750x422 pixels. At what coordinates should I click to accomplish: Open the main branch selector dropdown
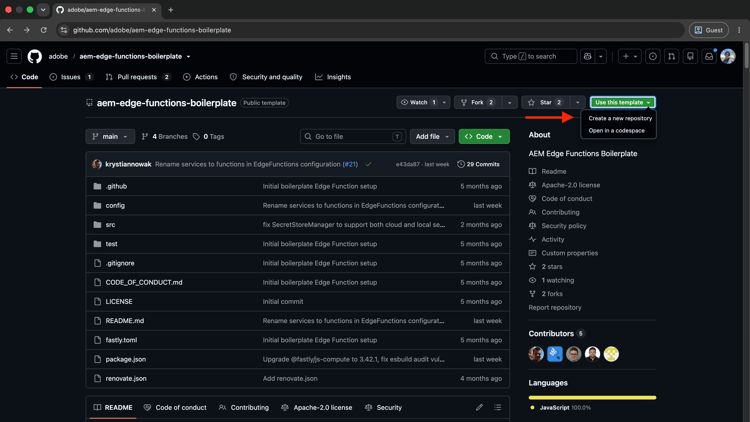[110, 136]
